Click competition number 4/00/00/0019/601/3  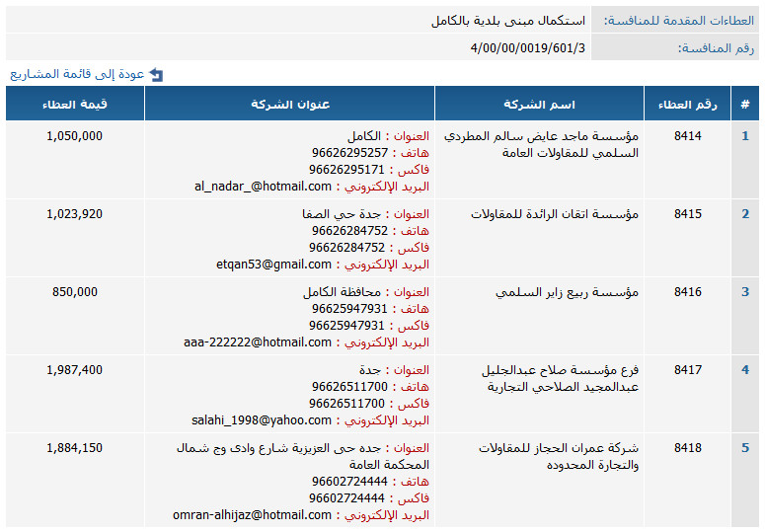[x=527, y=48]
